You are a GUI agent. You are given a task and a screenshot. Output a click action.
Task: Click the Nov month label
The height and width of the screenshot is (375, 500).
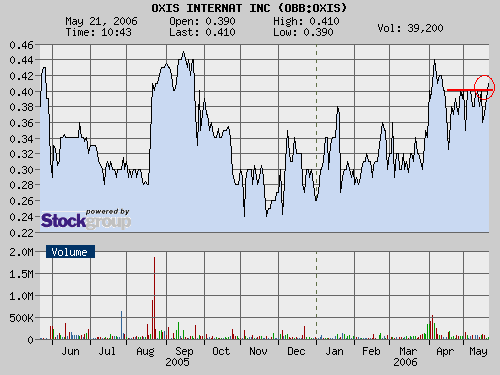[x=258, y=351]
